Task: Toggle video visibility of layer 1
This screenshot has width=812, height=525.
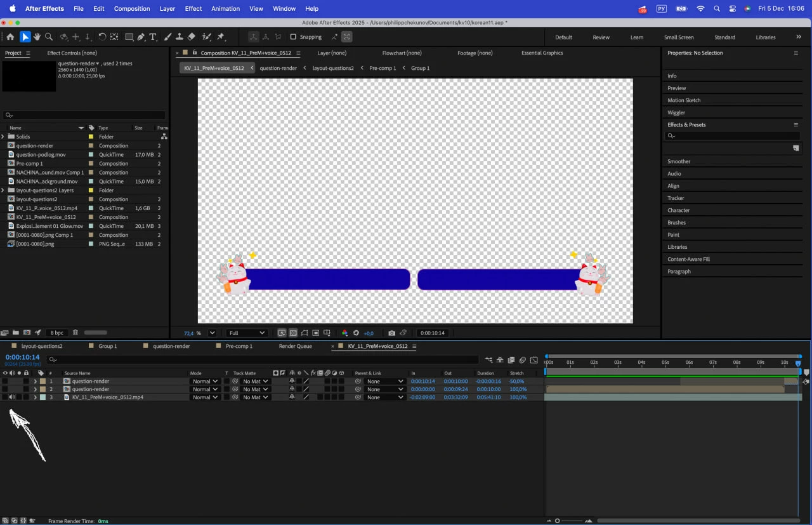Action: click(x=4, y=382)
